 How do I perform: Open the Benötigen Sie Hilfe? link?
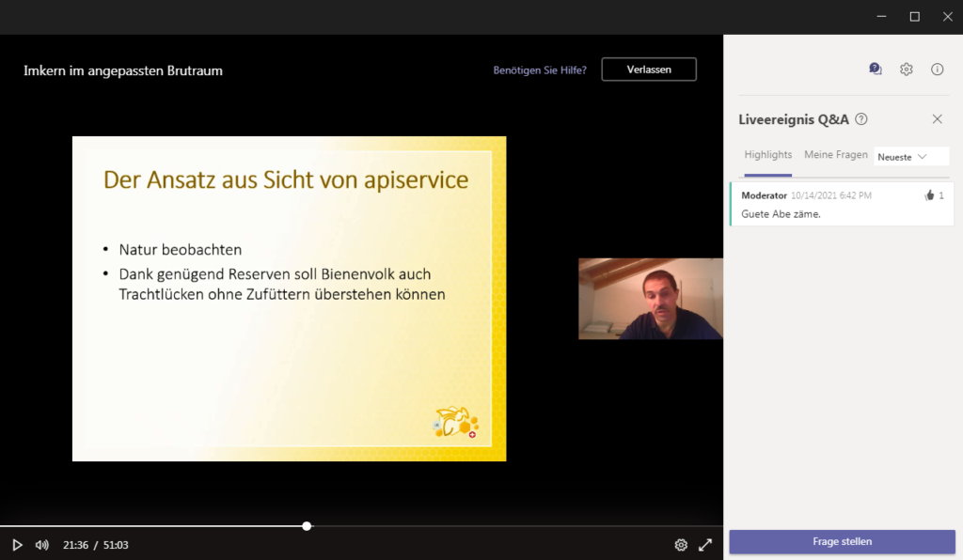[540, 70]
